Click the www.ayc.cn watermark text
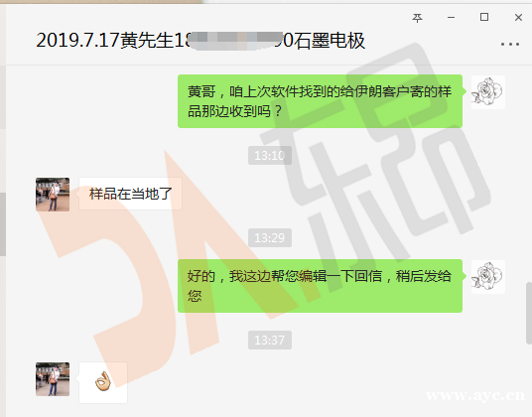532x417 pixels. (x=475, y=395)
